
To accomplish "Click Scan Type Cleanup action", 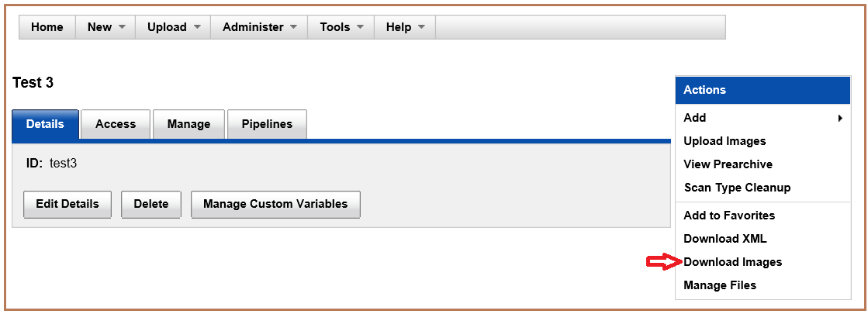I will (737, 188).
